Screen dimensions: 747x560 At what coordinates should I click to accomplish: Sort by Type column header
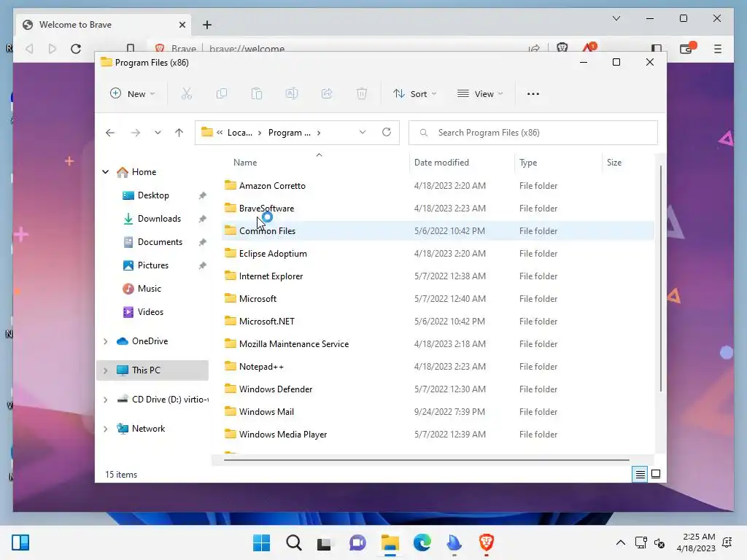pyautogui.click(x=528, y=163)
